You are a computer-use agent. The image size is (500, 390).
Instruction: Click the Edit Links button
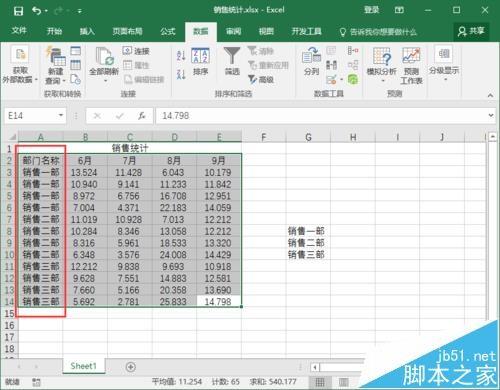pos(144,79)
